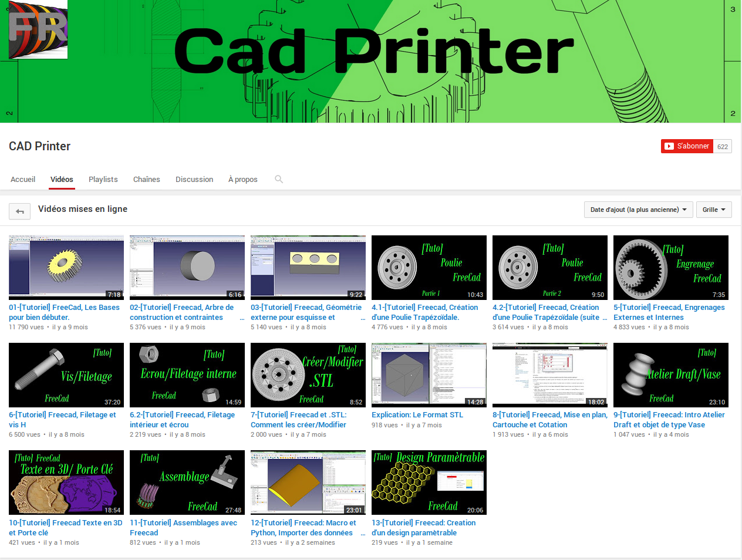Play the Design Paramètrable video thumbnail
Image resolution: width=742 pixels, height=560 pixels.
(x=429, y=482)
